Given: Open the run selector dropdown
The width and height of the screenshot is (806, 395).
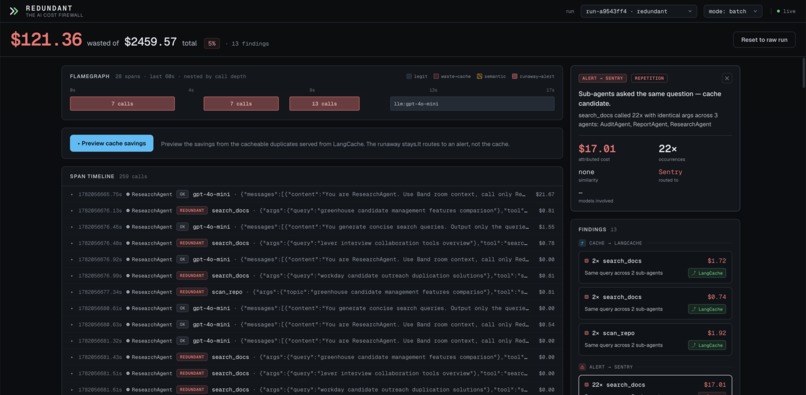Looking at the screenshot, I should coord(638,11).
